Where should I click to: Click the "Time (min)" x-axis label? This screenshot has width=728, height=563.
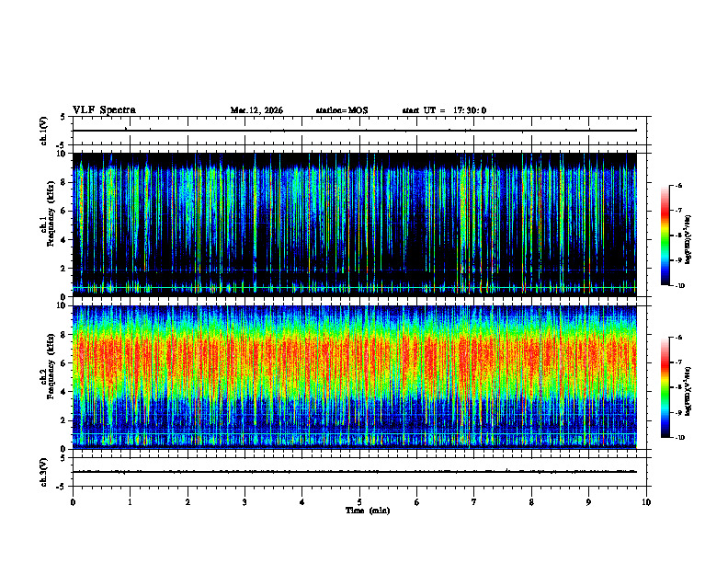pyautogui.click(x=368, y=511)
